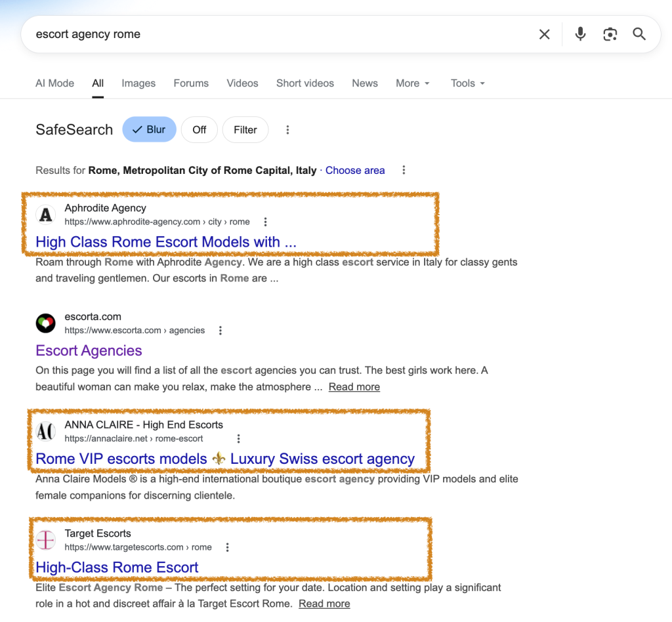Switch to the News tab
Viewport: 672px width, 622px height.
tap(364, 83)
